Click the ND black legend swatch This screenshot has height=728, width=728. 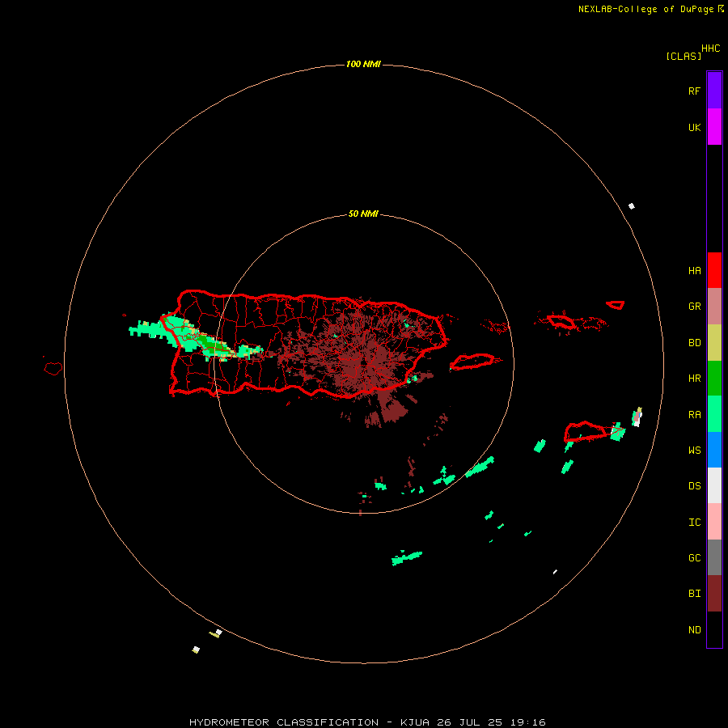[x=714, y=629]
